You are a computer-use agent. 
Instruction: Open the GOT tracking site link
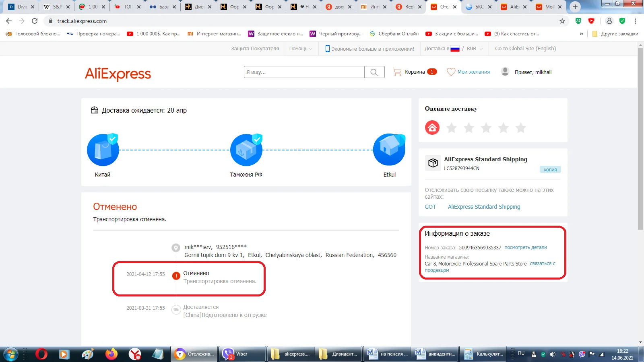point(430,207)
